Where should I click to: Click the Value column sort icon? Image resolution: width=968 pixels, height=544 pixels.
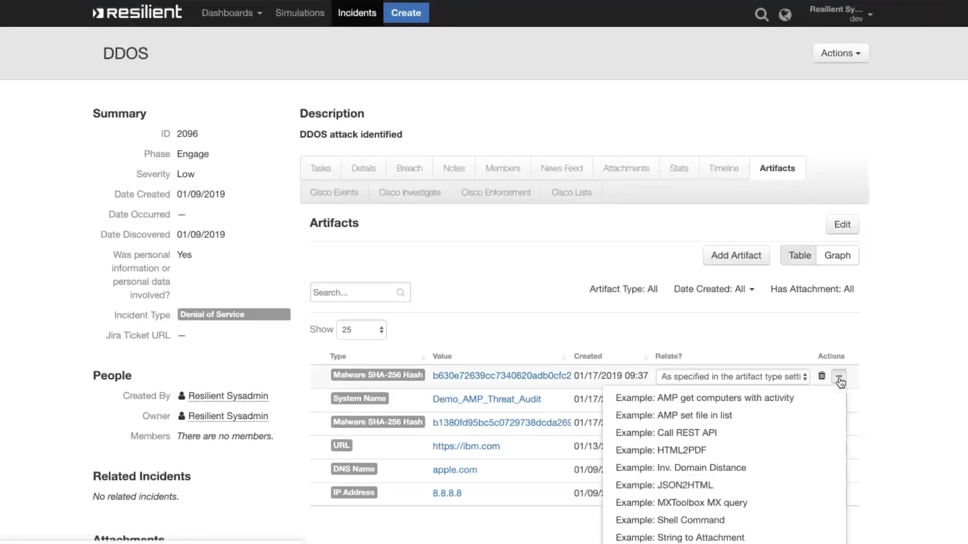pyautogui.click(x=565, y=357)
